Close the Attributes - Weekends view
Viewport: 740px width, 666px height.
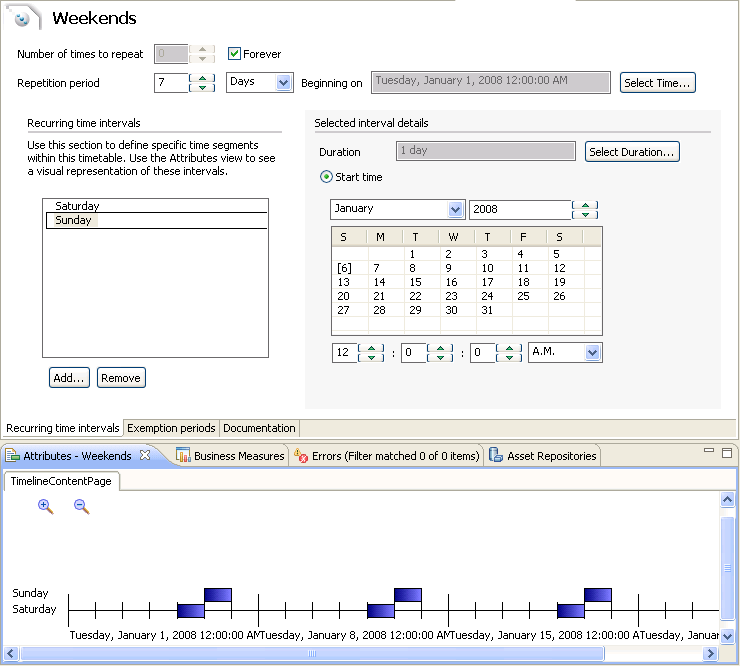click(145, 455)
